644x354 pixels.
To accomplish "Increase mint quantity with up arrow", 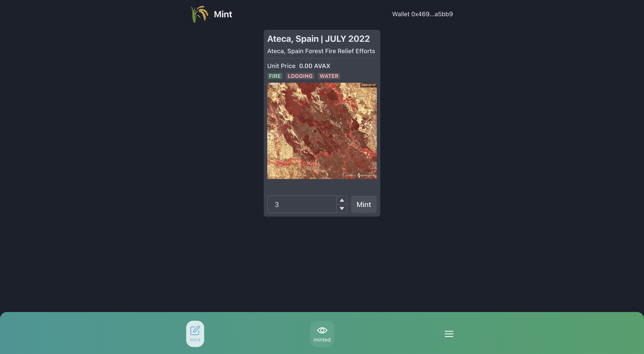I will [x=342, y=200].
